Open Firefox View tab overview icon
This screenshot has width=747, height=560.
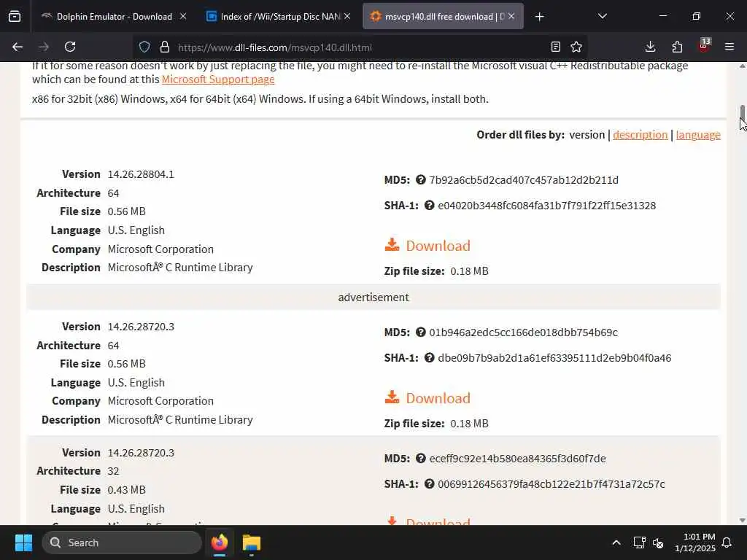coord(15,16)
